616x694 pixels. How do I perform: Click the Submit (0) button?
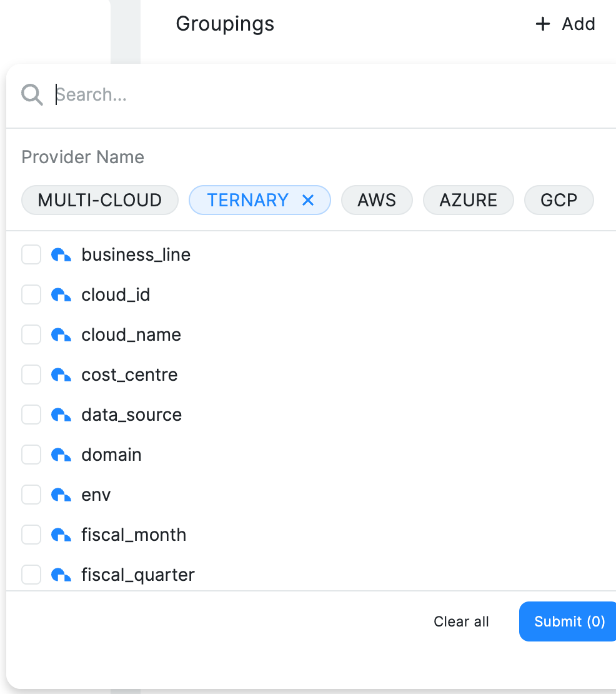coord(569,621)
